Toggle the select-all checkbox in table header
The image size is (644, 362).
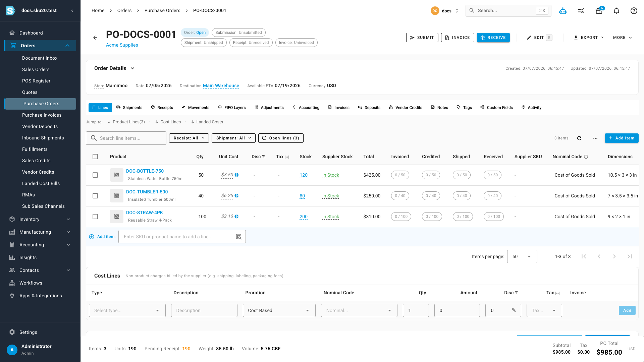95,157
